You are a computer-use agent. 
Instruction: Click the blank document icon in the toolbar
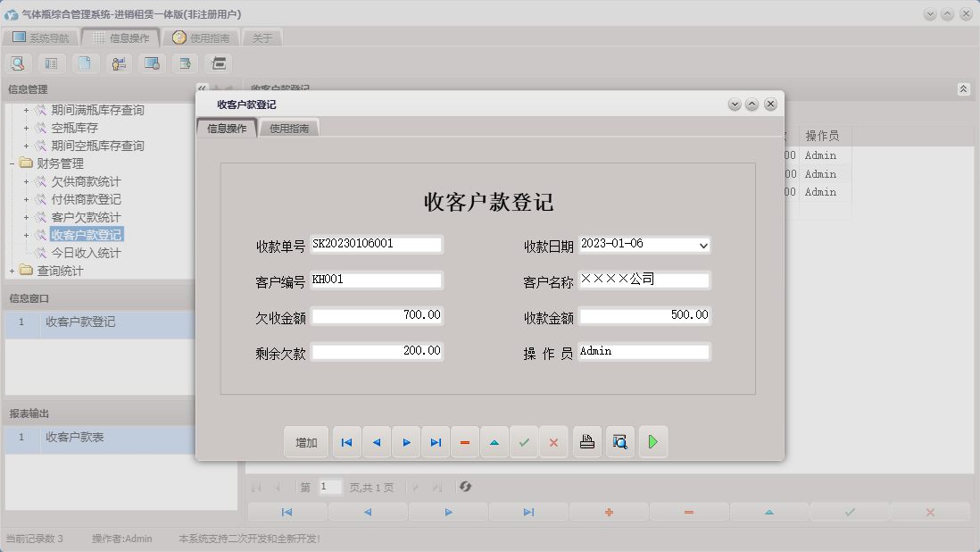coord(85,63)
